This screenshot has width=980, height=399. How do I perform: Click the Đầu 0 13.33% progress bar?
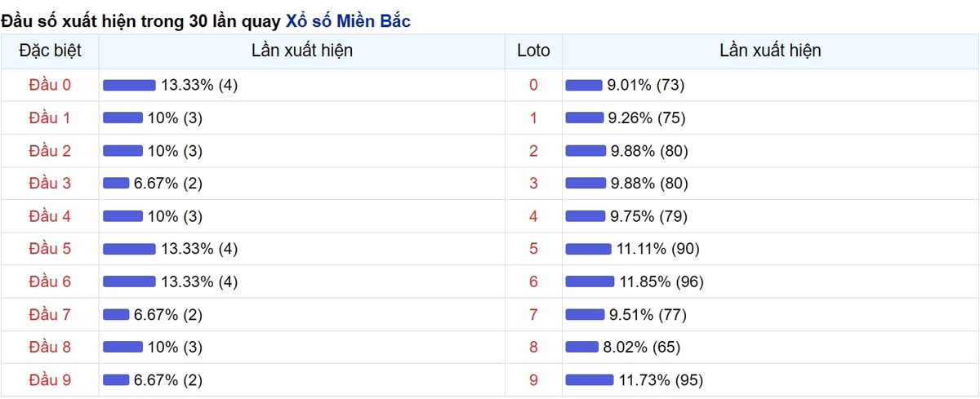(129, 85)
